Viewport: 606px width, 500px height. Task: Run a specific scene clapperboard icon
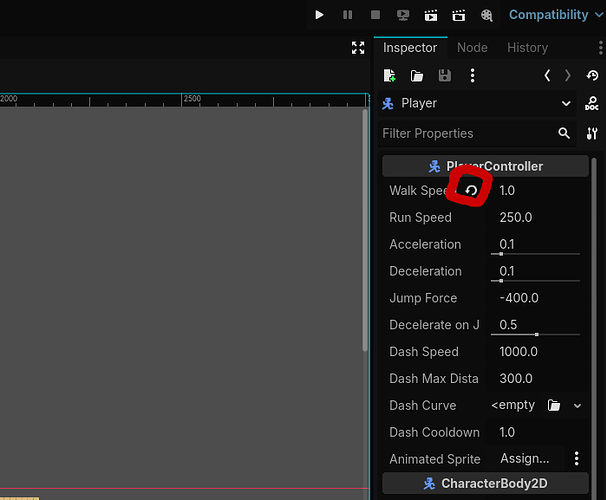459,15
